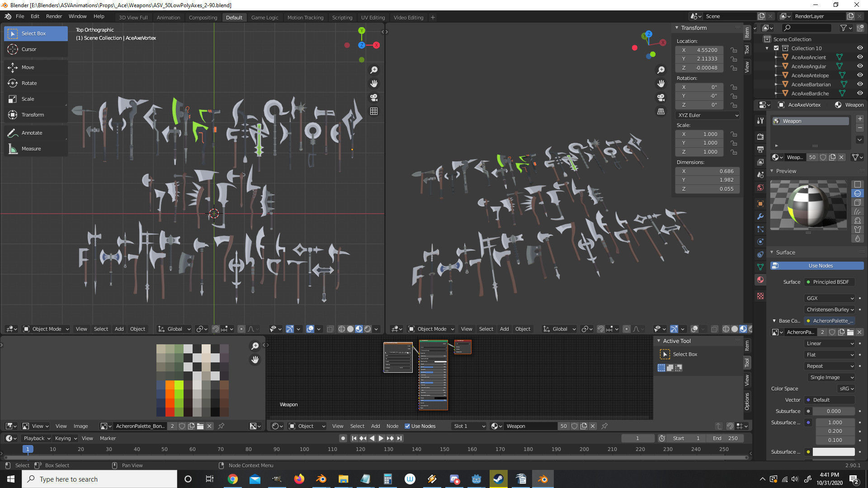868x488 pixels.
Task: Select the Rotate tool
Action: coord(29,83)
